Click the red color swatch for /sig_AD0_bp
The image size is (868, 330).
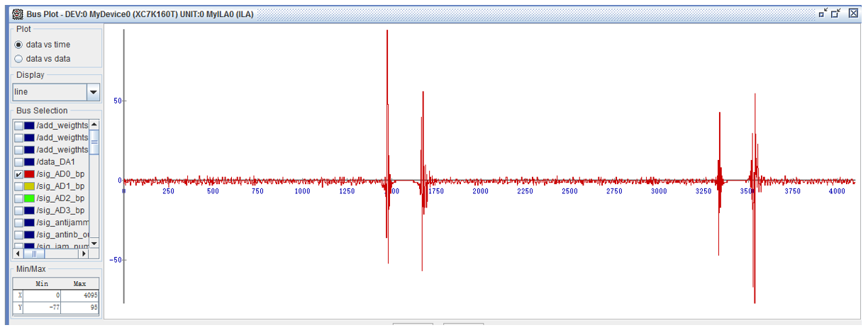[29, 173]
